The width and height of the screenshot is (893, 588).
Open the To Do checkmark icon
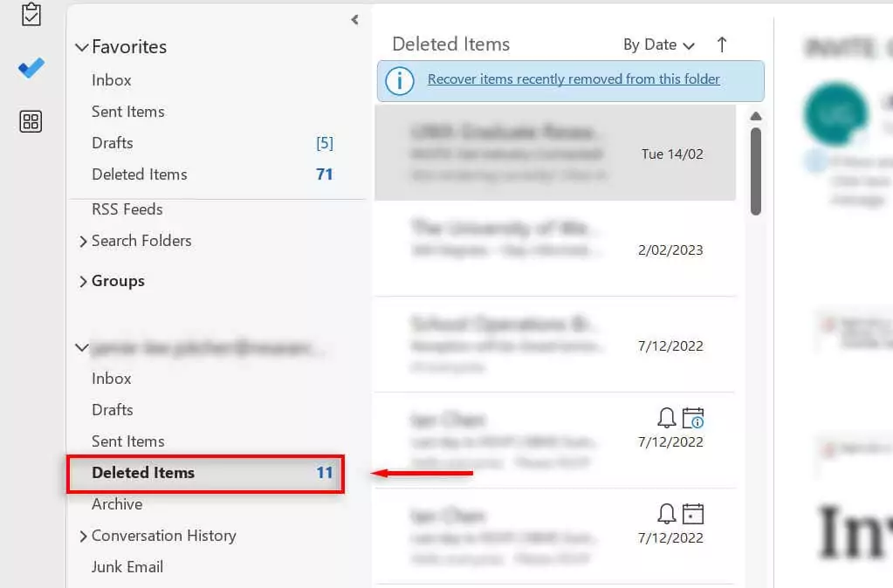(31, 68)
